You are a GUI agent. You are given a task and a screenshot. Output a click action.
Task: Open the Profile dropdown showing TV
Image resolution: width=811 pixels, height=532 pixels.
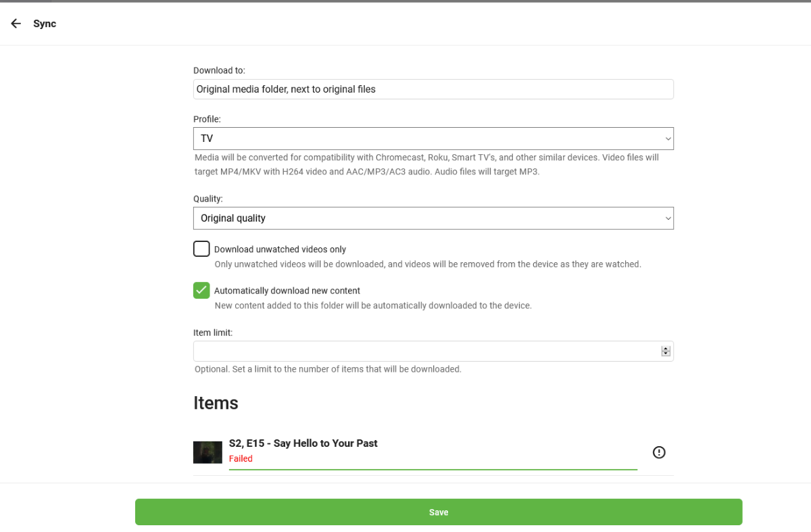[x=433, y=139]
